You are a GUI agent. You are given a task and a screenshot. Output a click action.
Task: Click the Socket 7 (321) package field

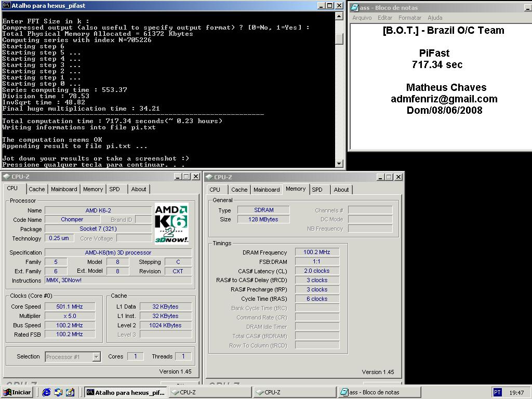pos(98,229)
